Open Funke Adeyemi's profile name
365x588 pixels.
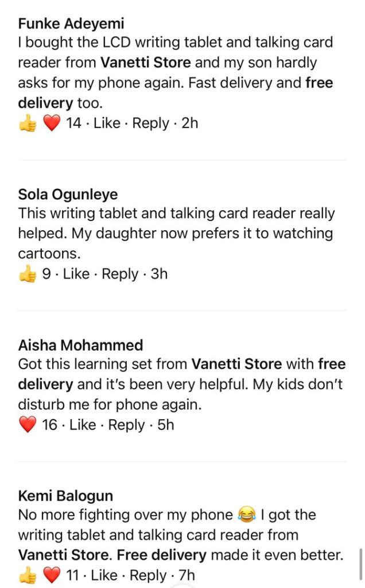[71, 24]
